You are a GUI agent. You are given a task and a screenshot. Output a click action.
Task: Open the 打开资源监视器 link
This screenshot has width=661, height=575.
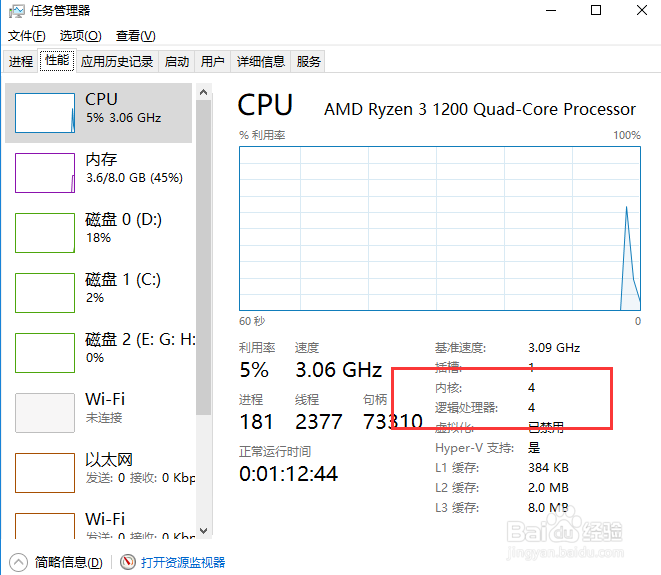[x=183, y=562]
